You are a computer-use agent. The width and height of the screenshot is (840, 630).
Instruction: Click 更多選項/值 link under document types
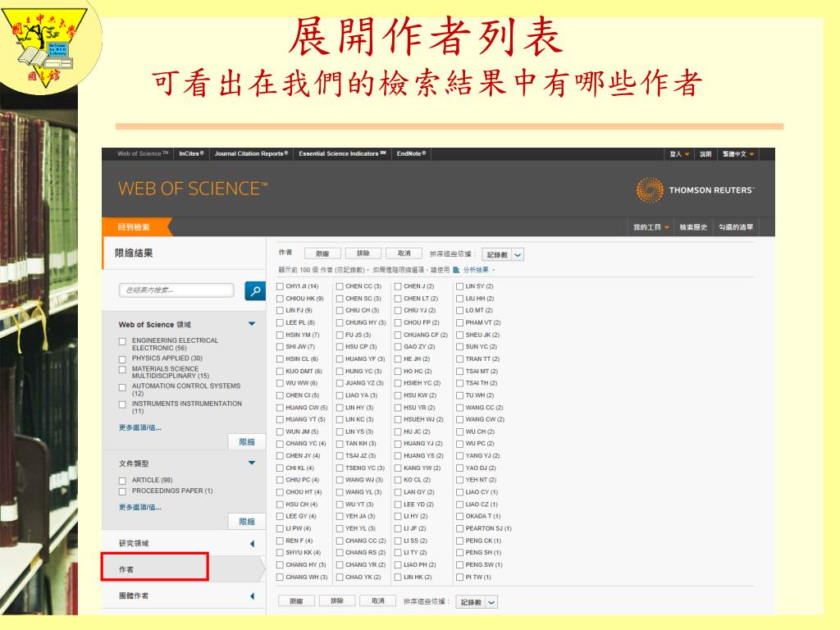[x=139, y=507]
